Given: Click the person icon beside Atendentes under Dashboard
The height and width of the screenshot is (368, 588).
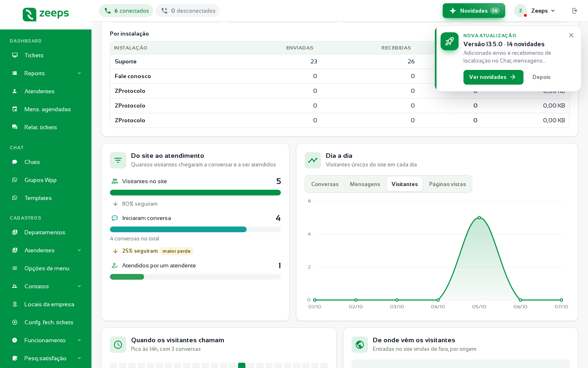Looking at the screenshot, I should (x=15, y=91).
